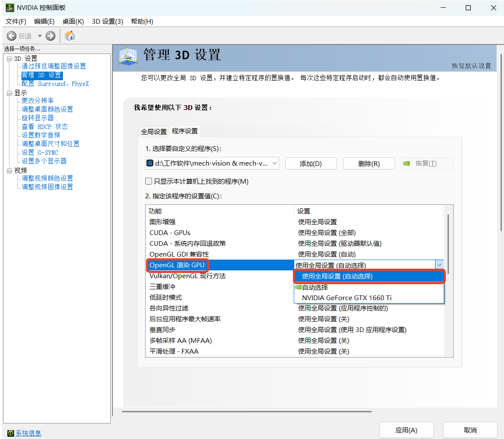Viewport: 504px width, 439px height.
Task: Click the NVIDIA icon beside 自动选择 in the list
Action: 298,287
